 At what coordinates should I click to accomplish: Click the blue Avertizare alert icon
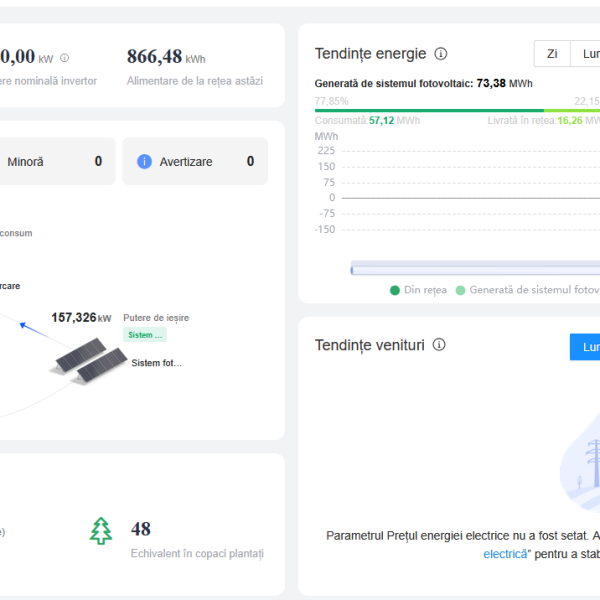[x=144, y=162]
